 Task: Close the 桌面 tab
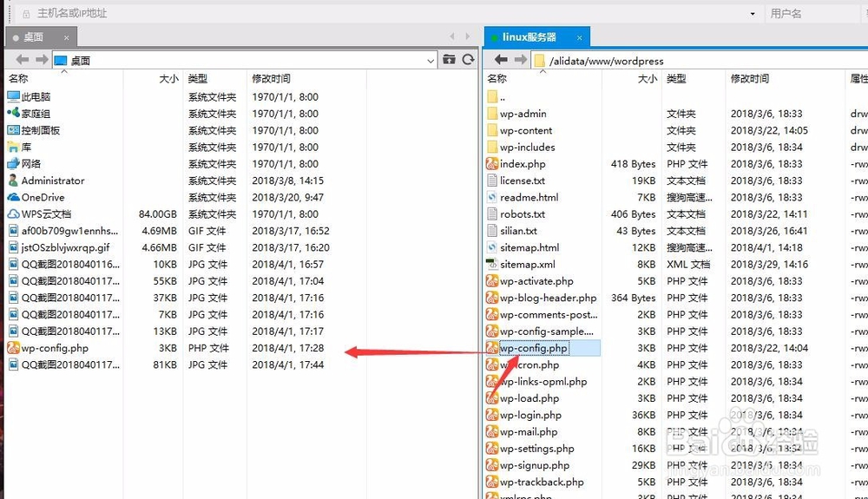67,38
